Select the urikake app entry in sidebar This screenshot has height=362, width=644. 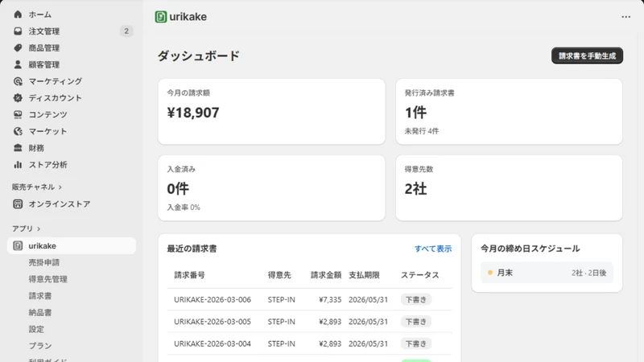[72, 246]
